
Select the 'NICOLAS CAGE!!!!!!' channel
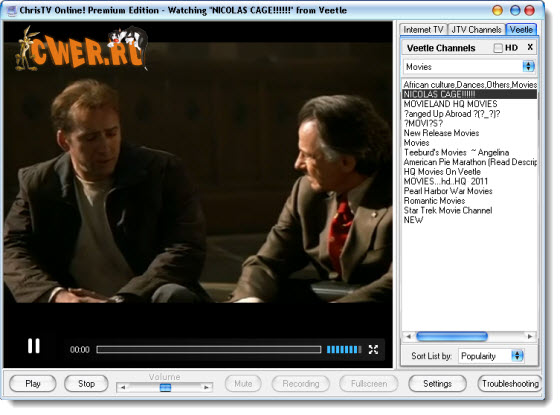[x=470, y=94]
